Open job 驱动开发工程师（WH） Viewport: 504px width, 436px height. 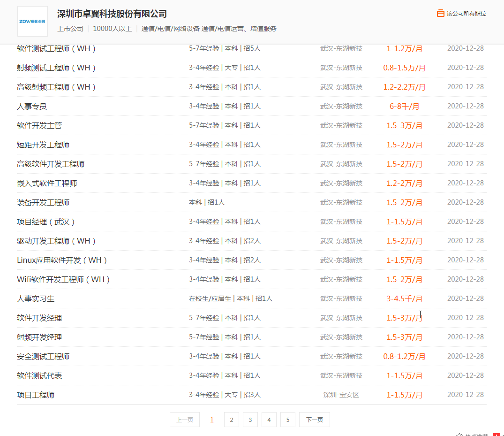click(x=56, y=241)
